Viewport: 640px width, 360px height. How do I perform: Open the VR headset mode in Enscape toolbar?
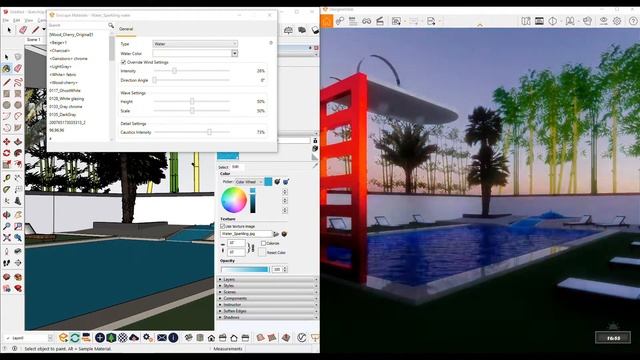[x=367, y=21]
